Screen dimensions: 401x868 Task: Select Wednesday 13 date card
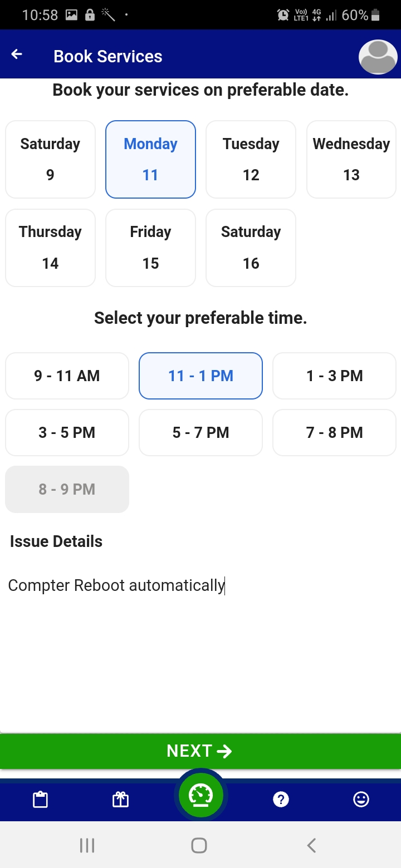pos(351,159)
